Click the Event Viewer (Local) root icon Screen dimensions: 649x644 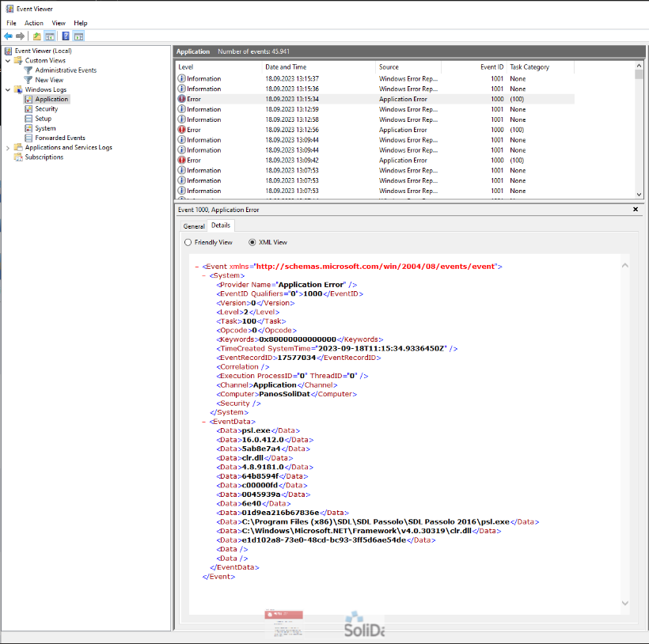point(8,51)
